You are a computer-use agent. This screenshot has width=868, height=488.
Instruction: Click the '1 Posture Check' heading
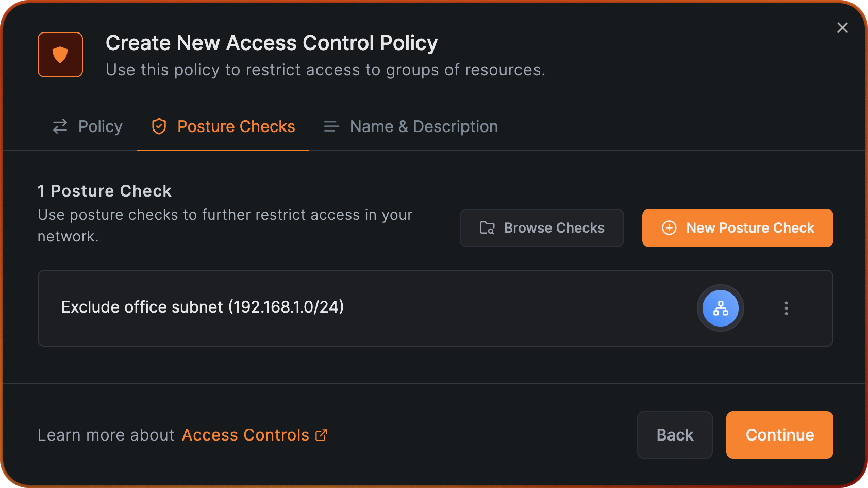point(105,191)
